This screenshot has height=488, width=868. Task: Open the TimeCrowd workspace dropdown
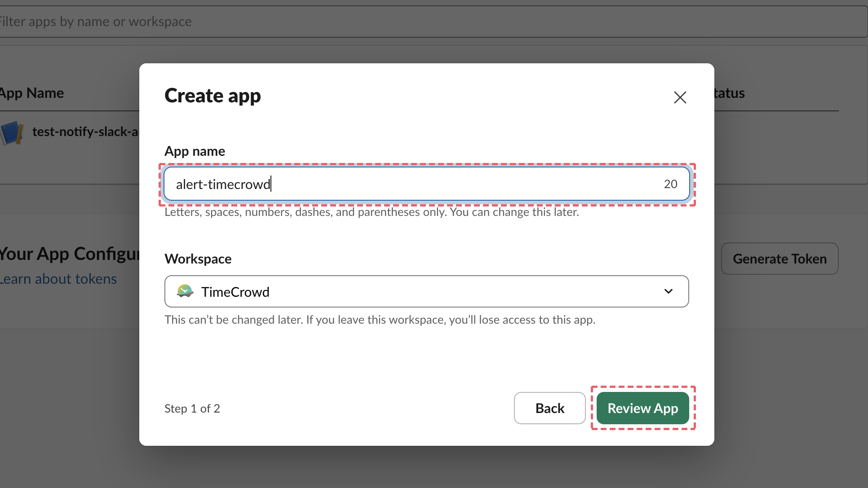(426, 291)
